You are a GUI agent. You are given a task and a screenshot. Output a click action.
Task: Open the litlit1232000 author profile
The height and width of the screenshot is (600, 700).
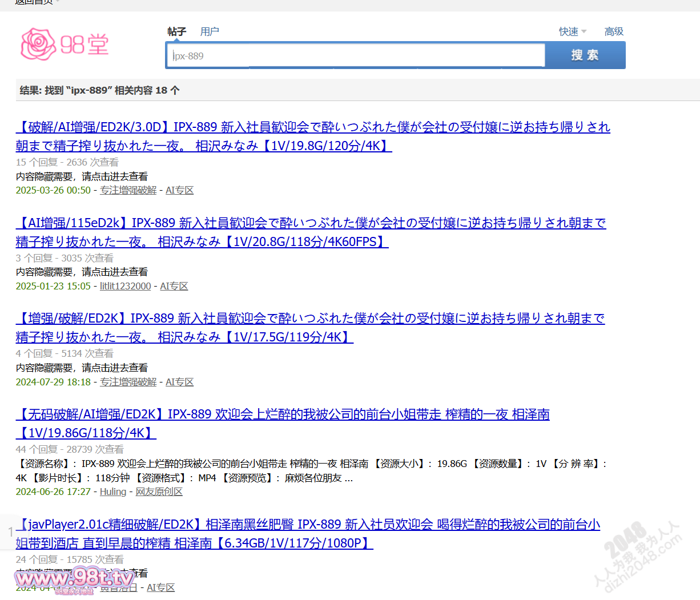(125, 286)
